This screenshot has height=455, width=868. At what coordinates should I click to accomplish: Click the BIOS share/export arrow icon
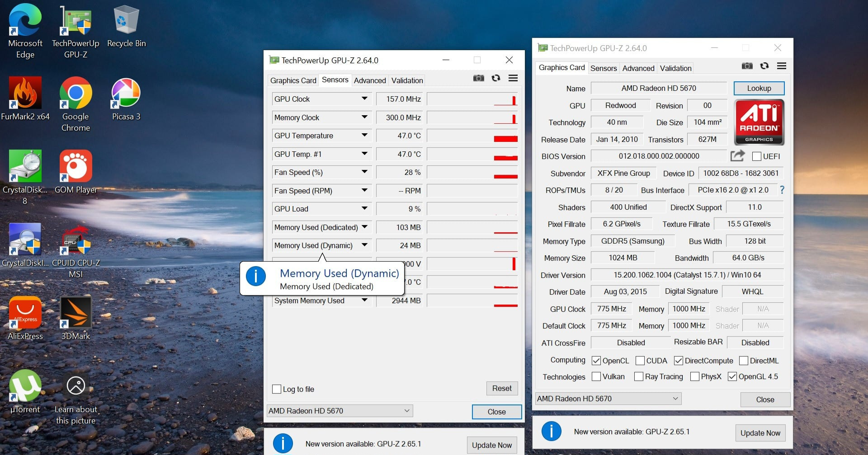point(738,156)
